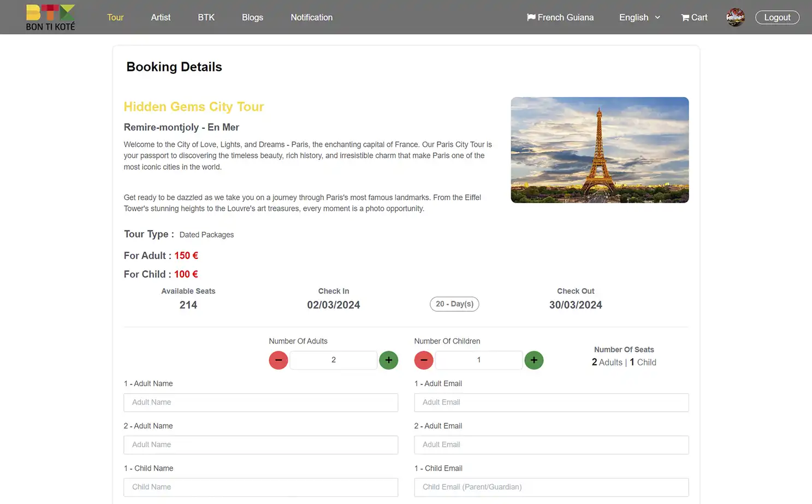This screenshot has height=504, width=812.
Task: Click the French Guiana flag icon
Action: tap(531, 17)
